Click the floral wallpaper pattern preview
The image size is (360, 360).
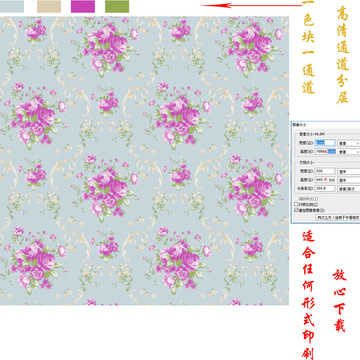144,161
